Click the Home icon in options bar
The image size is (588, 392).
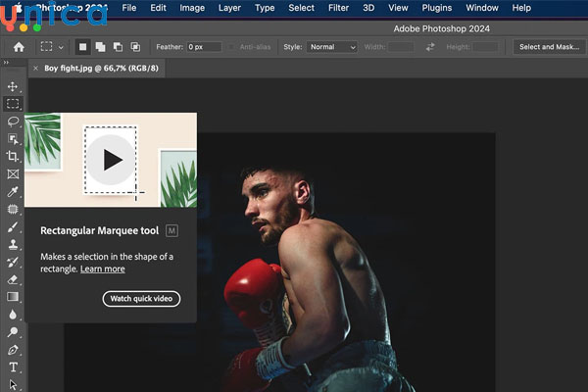pyautogui.click(x=19, y=46)
